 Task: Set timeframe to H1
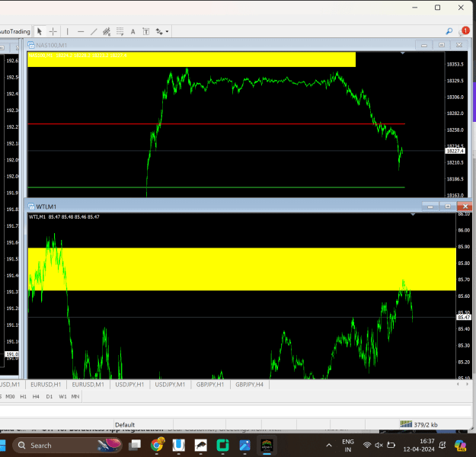[24, 397]
